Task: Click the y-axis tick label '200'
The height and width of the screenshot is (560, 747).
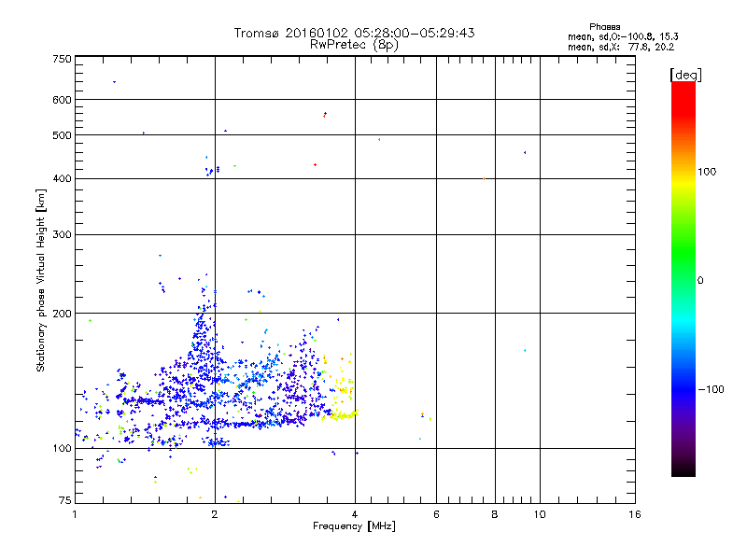Action: point(62,314)
